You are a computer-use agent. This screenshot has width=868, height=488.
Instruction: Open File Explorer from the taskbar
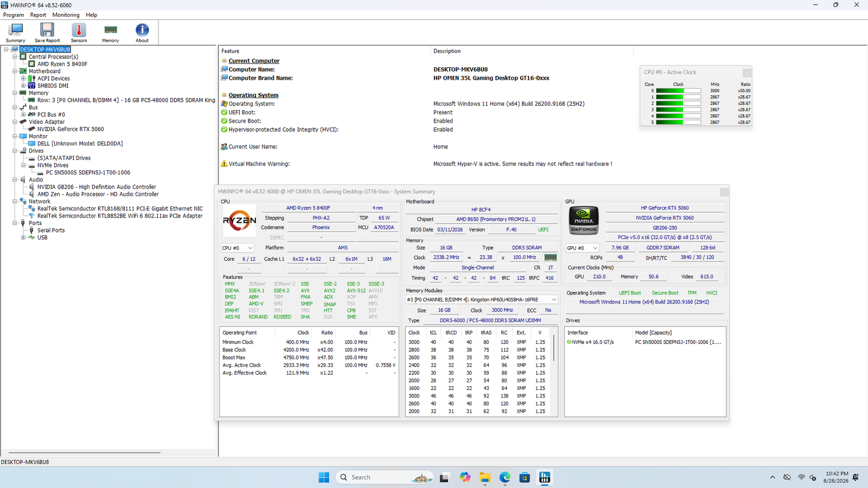point(485,477)
